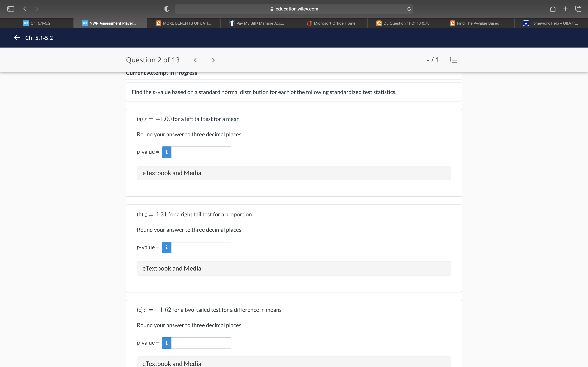Select the NWP Assessment Player tab
This screenshot has width=588, height=367.
110,23
